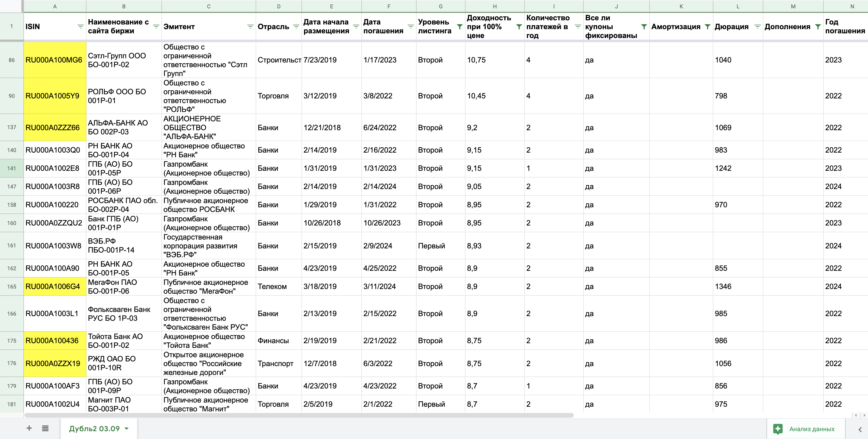Click the horizontal scrollbar thumb
This screenshot has width=868, height=439.
click(299, 415)
